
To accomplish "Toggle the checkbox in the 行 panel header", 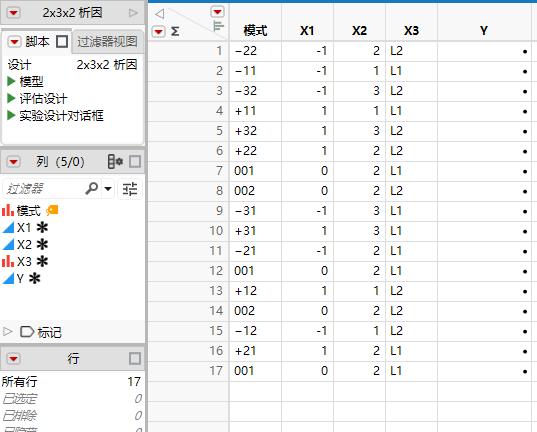I will click(x=135, y=359).
